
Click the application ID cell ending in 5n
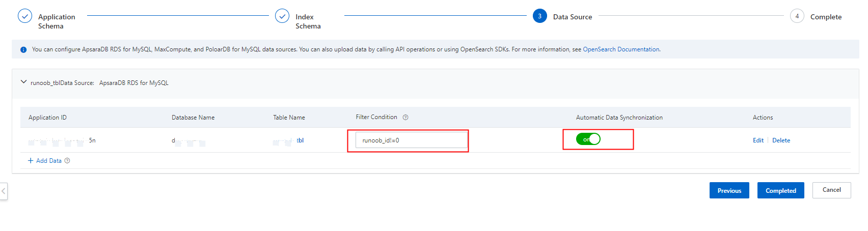(62, 140)
